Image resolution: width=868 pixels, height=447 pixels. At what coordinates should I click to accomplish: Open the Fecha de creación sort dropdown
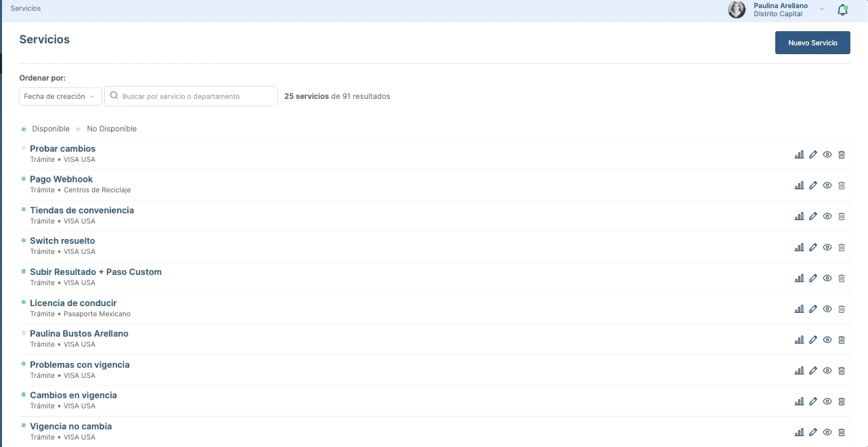pyautogui.click(x=60, y=96)
